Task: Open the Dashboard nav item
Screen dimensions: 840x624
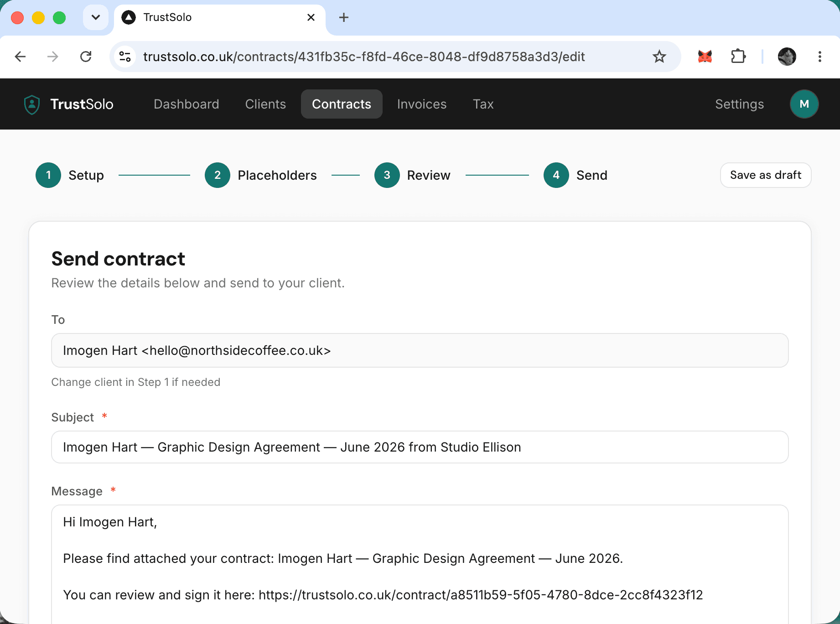Action: pos(187,104)
